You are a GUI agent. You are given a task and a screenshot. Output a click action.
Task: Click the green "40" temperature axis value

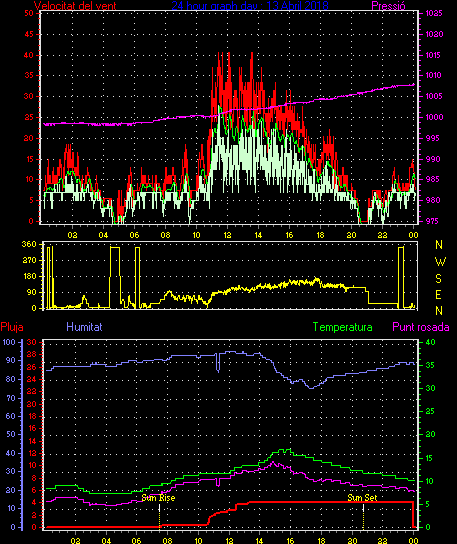(x=430, y=342)
